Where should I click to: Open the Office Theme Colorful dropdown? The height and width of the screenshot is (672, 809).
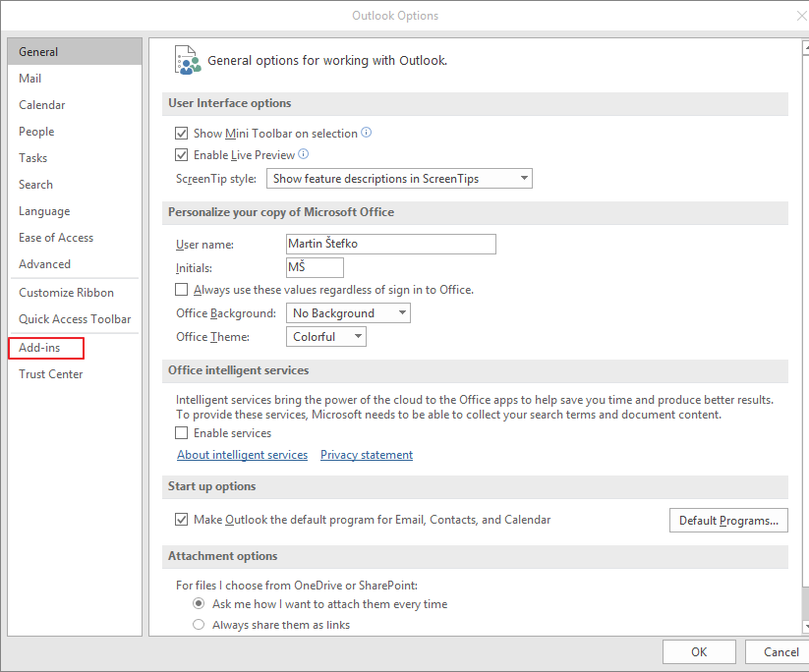(x=326, y=337)
